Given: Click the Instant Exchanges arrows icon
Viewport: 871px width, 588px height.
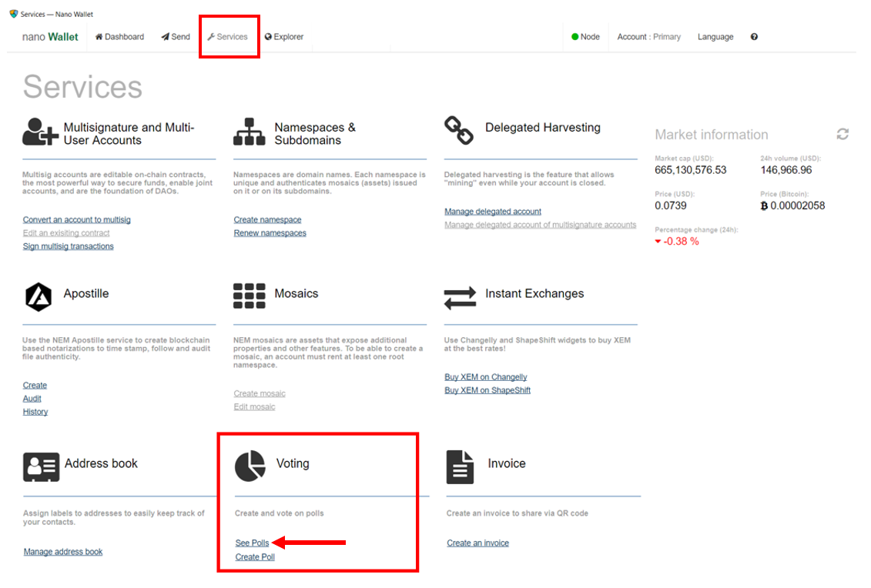Looking at the screenshot, I should 460,298.
